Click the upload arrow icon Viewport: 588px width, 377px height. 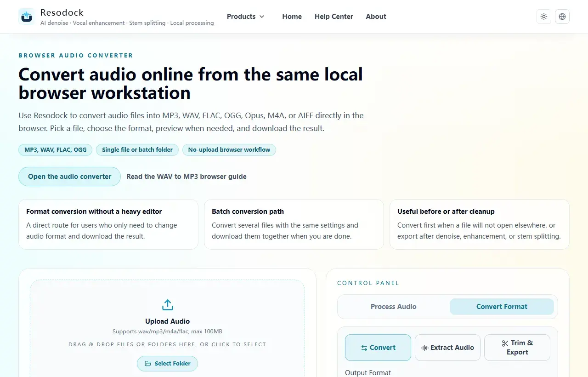click(168, 305)
